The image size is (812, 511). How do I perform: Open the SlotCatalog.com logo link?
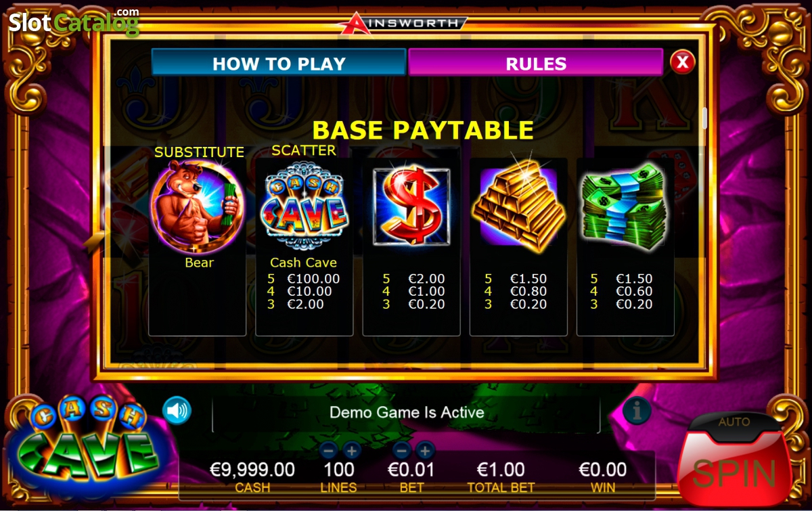(x=74, y=22)
